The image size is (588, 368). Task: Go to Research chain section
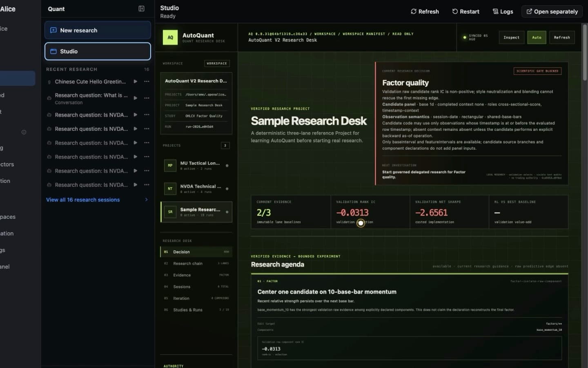click(x=196, y=263)
